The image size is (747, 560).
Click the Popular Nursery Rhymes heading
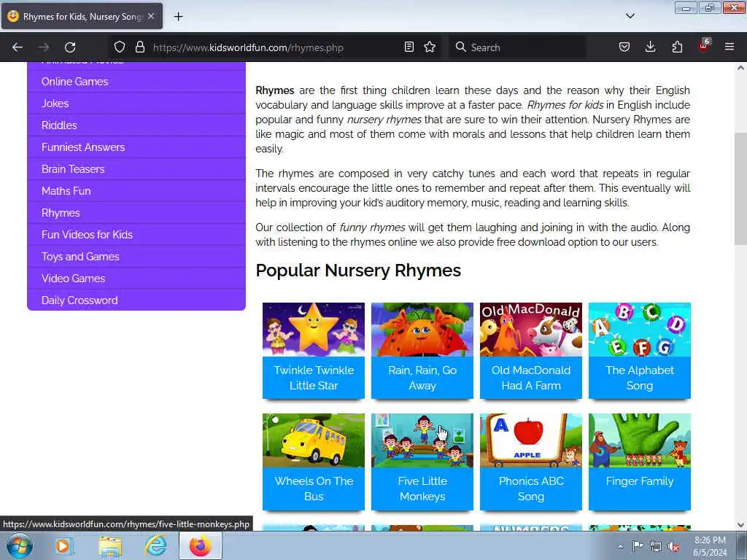[358, 271]
